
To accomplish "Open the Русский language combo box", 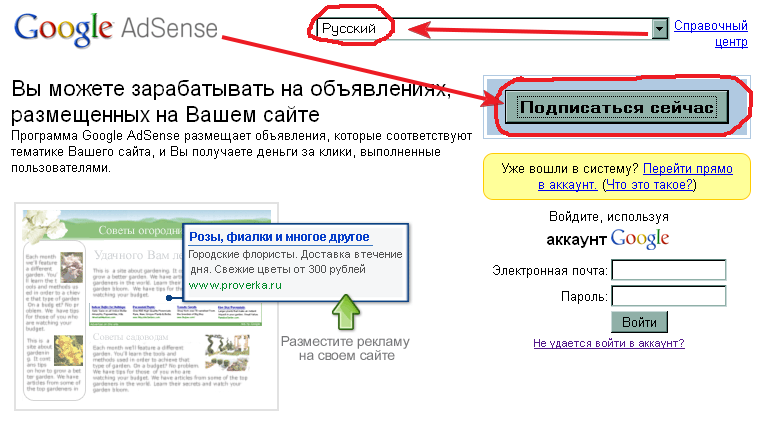I will [483, 29].
